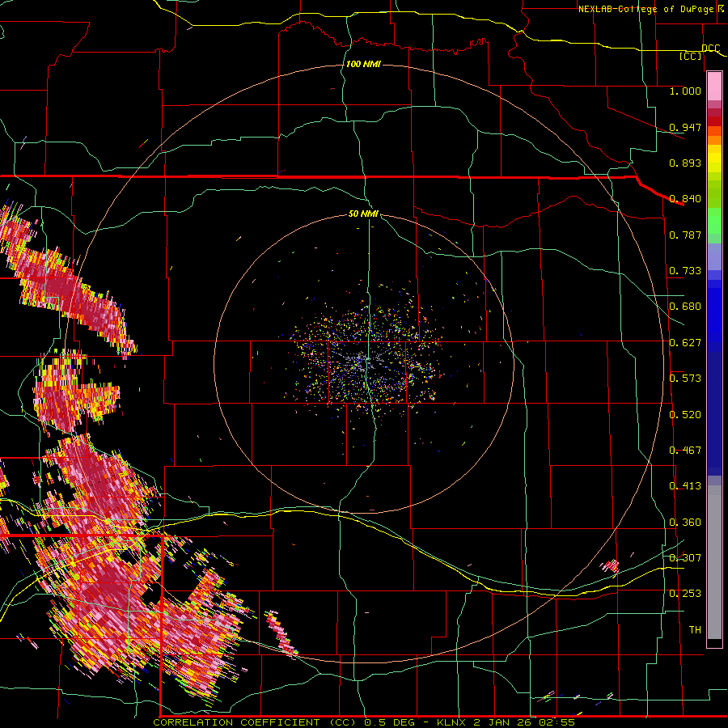Click the DCC label above the color scale
728x728 pixels.
710,48
